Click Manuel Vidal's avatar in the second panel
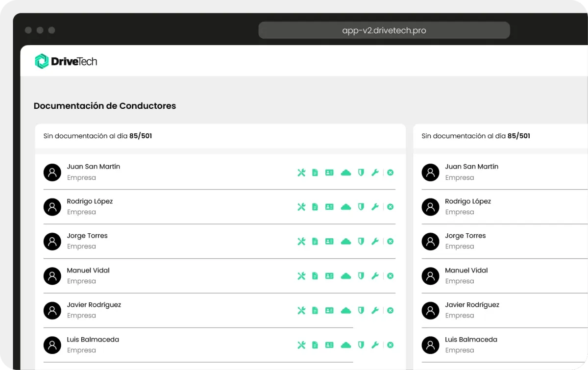 tap(431, 276)
